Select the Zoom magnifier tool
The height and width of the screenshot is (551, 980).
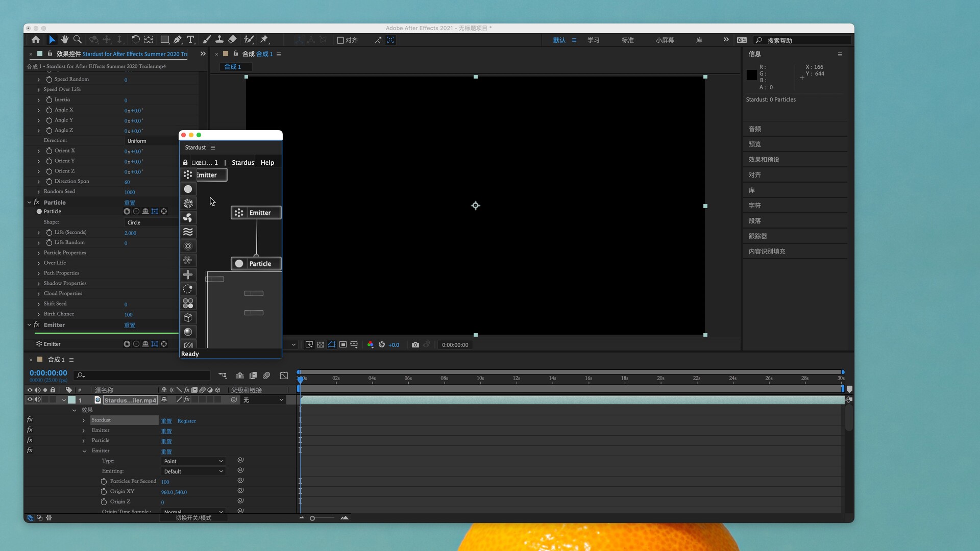(x=78, y=40)
